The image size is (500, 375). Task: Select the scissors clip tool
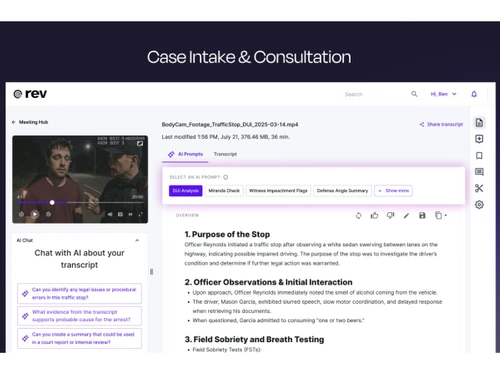tap(479, 188)
